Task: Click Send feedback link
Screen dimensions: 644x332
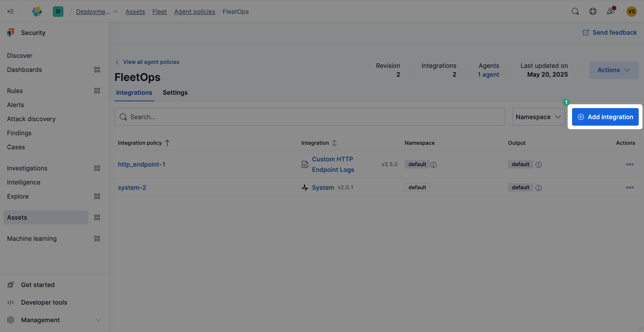Action: click(615, 32)
